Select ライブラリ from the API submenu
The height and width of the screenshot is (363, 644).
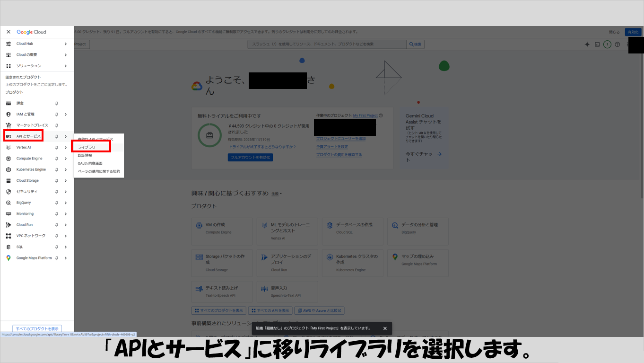coord(87,147)
